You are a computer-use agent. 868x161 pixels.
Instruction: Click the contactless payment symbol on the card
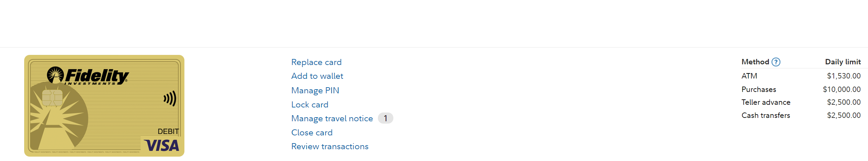(170, 99)
